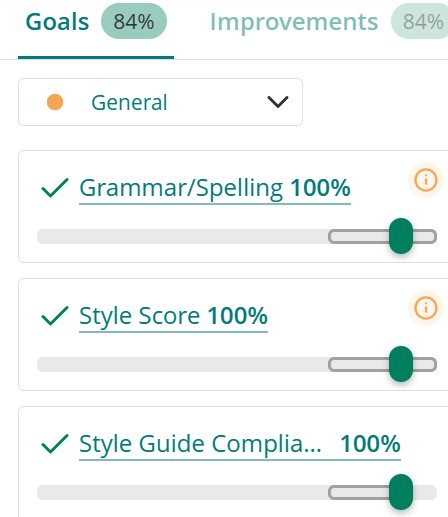
Task: Open the General dropdown
Action: click(160, 102)
